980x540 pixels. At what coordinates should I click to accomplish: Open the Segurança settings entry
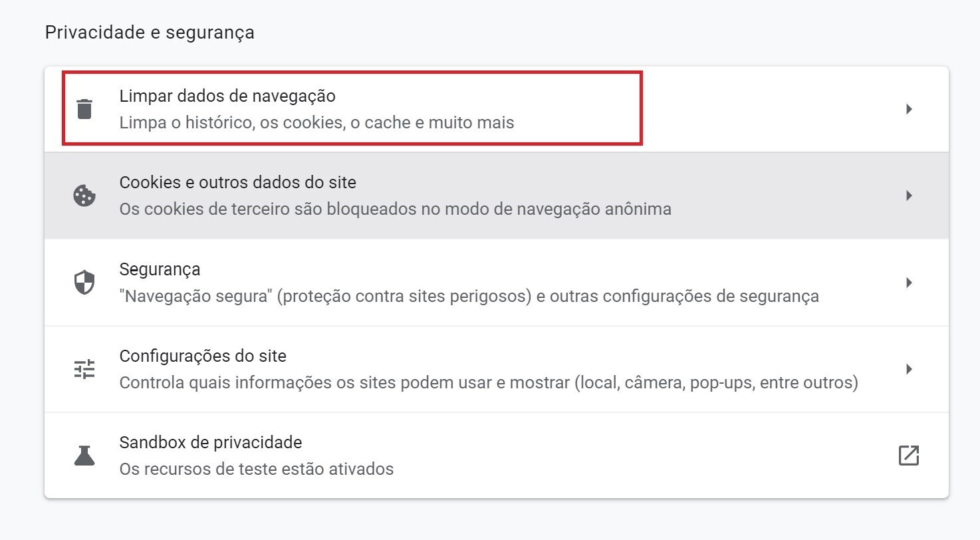(160, 269)
